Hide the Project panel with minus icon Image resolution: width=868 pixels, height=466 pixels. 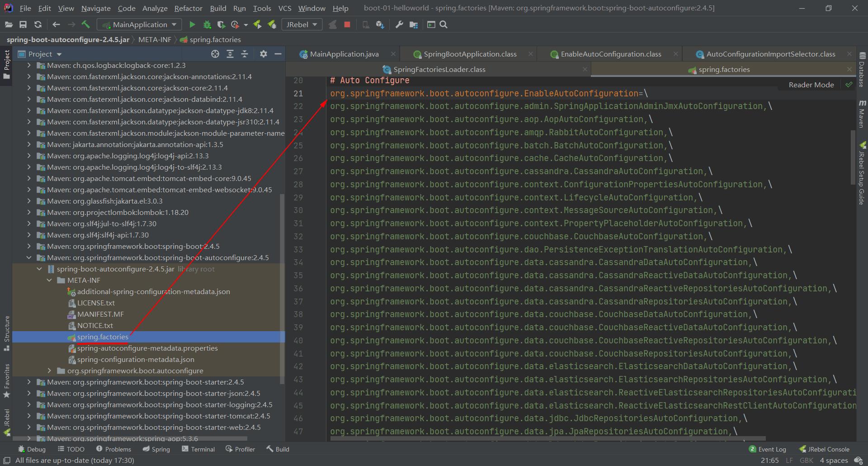click(278, 54)
